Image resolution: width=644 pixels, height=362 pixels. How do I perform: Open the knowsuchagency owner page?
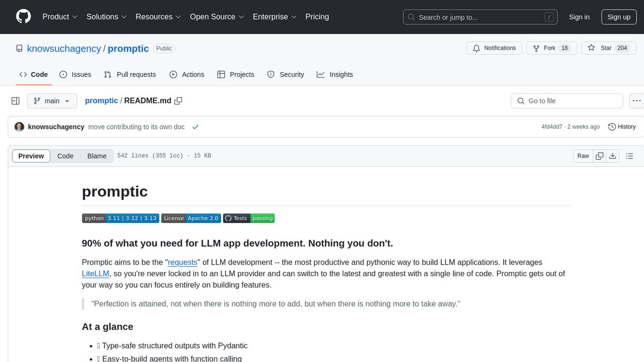64,48
